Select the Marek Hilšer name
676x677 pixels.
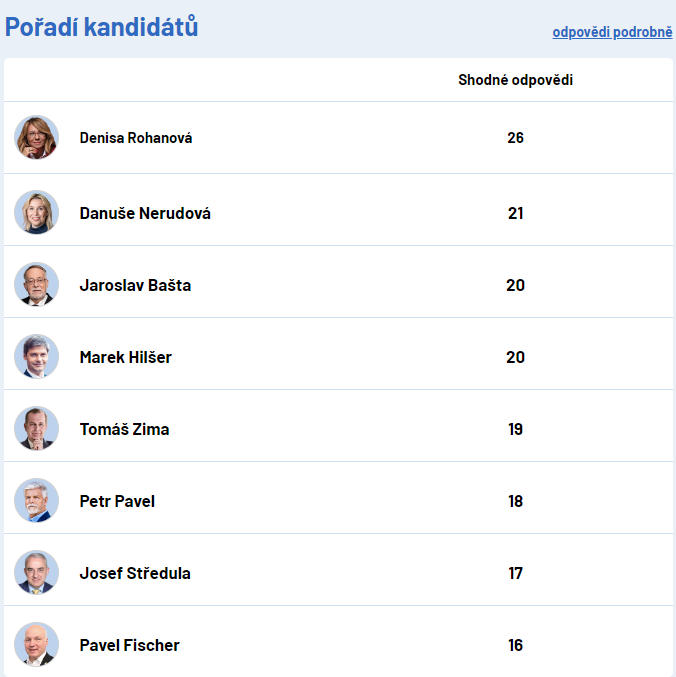(126, 357)
